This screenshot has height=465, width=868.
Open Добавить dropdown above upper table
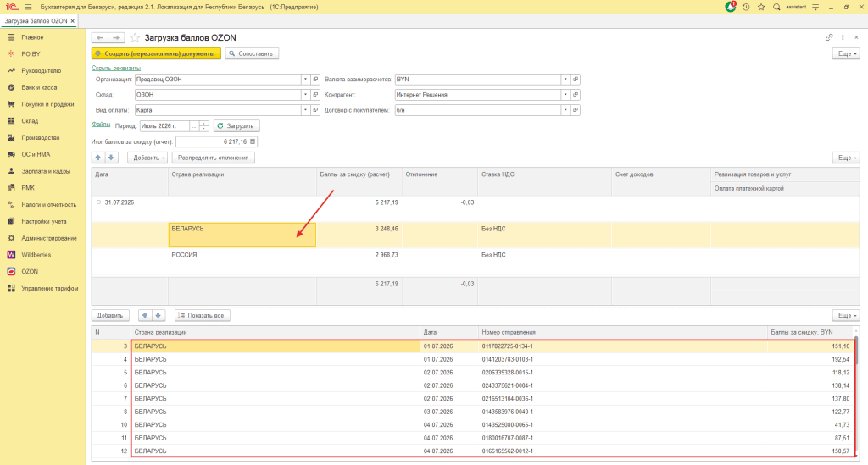coord(147,158)
